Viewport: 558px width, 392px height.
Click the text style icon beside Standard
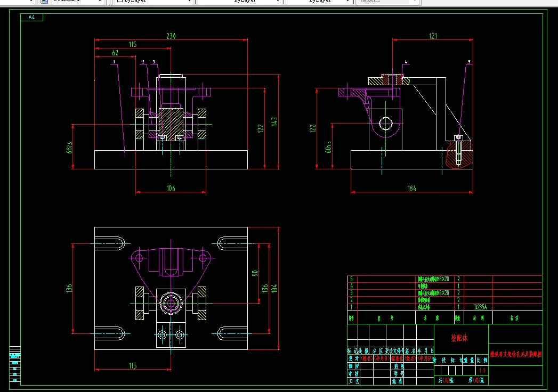(44, 1)
